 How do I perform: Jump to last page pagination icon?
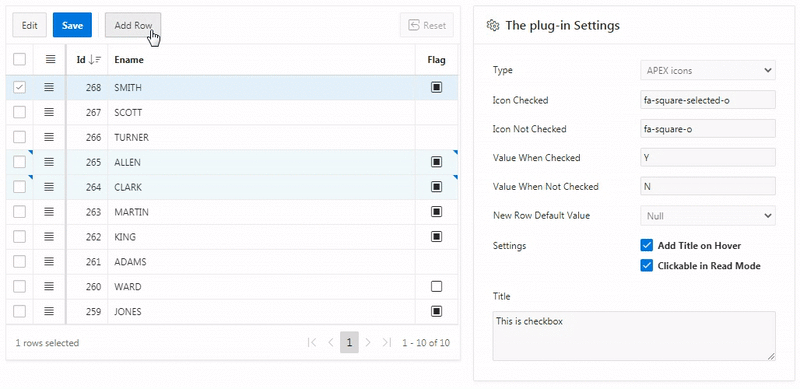pos(387,343)
